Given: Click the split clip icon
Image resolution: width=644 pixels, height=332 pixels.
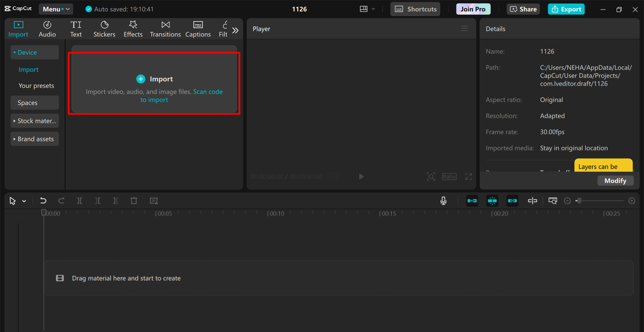Looking at the screenshot, I should (79, 201).
